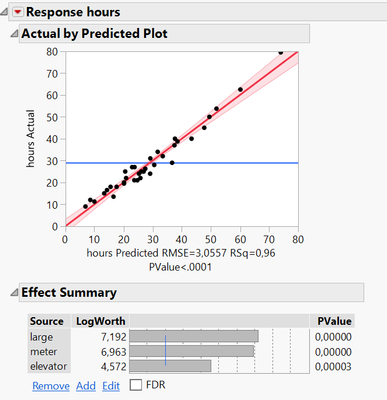Collapse the Actual by Predicted Plot section
387x400 pixels.
[14, 34]
